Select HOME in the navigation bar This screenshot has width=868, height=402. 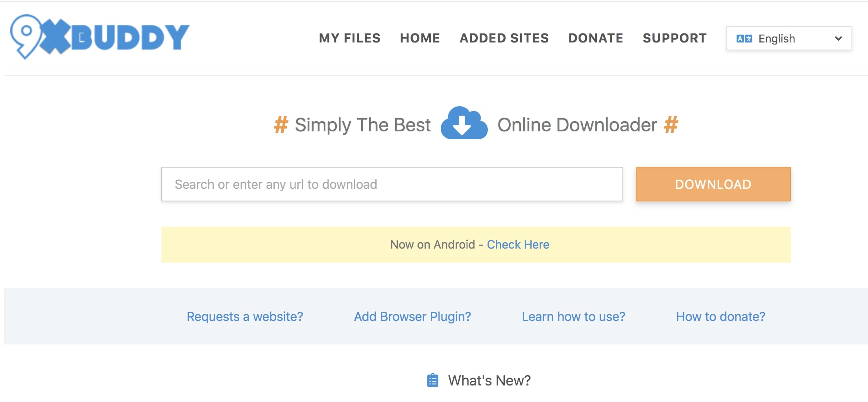420,38
